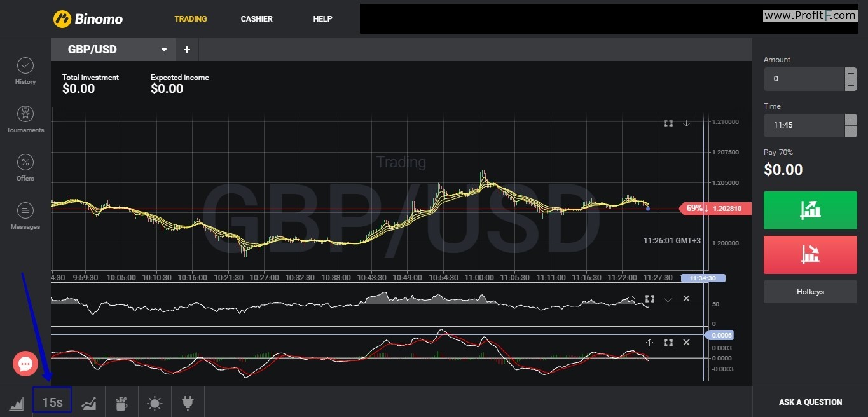The image size is (868, 417).
Task: Increase the expiry time
Action: pos(851,120)
